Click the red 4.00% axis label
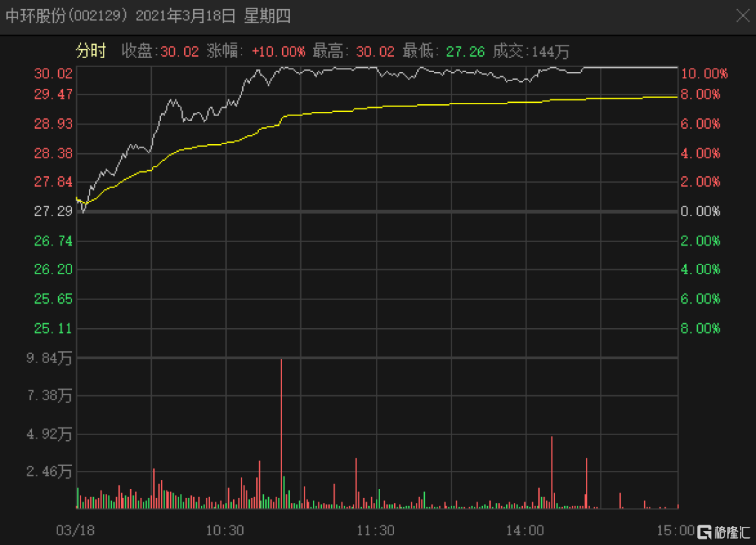This screenshot has height=545, width=756. 700,153
